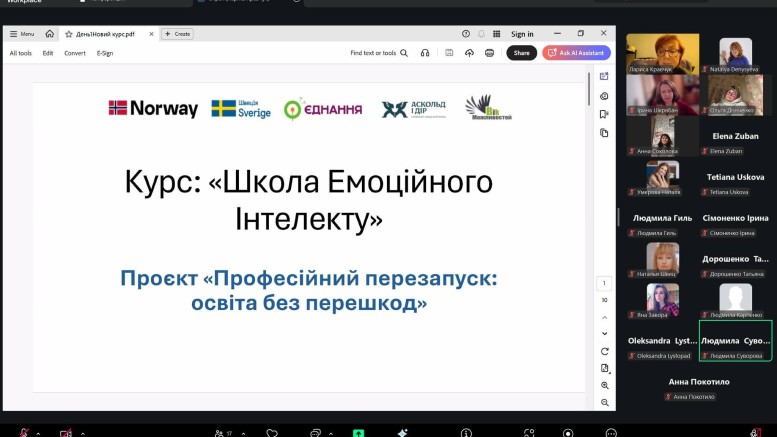Screen dimensions: 777x437
Task: Open the bookmarks sidebar panel icon
Action: tap(604, 114)
